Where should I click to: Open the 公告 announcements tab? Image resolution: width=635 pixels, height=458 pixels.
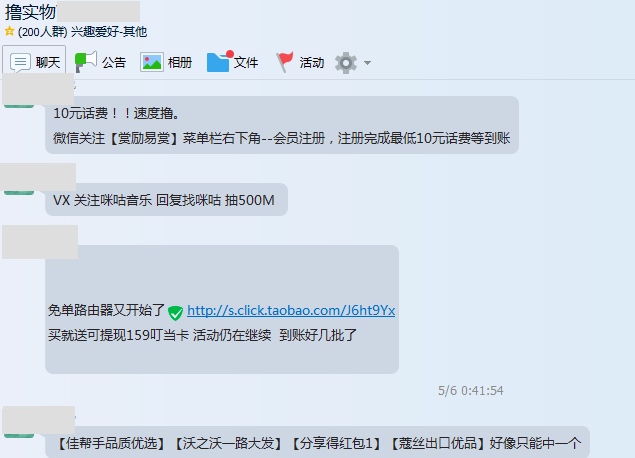click(100, 62)
